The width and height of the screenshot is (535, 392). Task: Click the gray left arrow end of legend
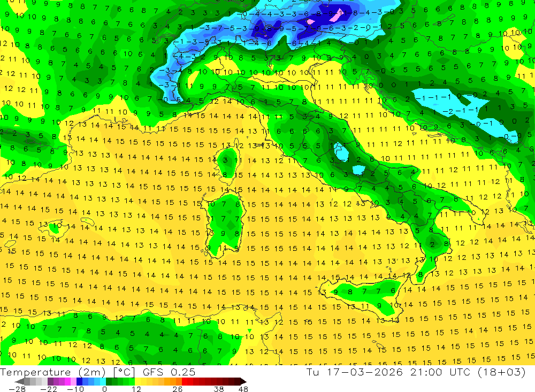pyautogui.click(x=19, y=381)
